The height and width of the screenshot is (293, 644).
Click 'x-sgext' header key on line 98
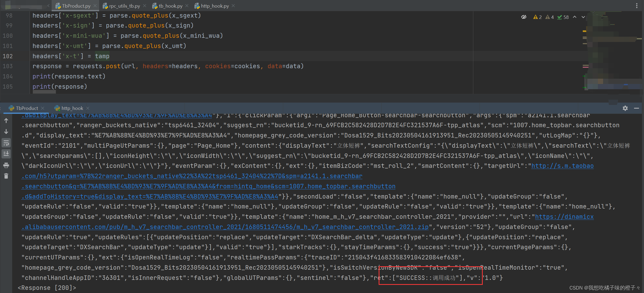tap(78, 15)
